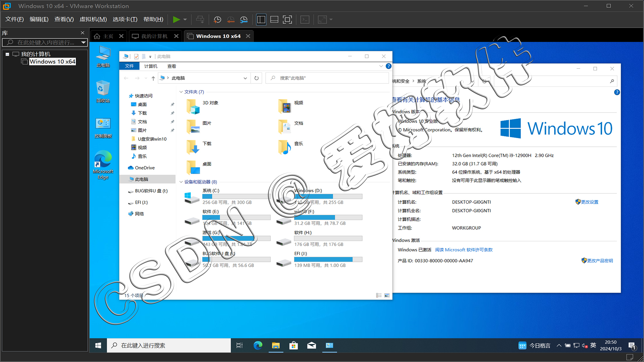Enter full screen mode icon
This screenshot has height=362, width=644.
(287, 19)
